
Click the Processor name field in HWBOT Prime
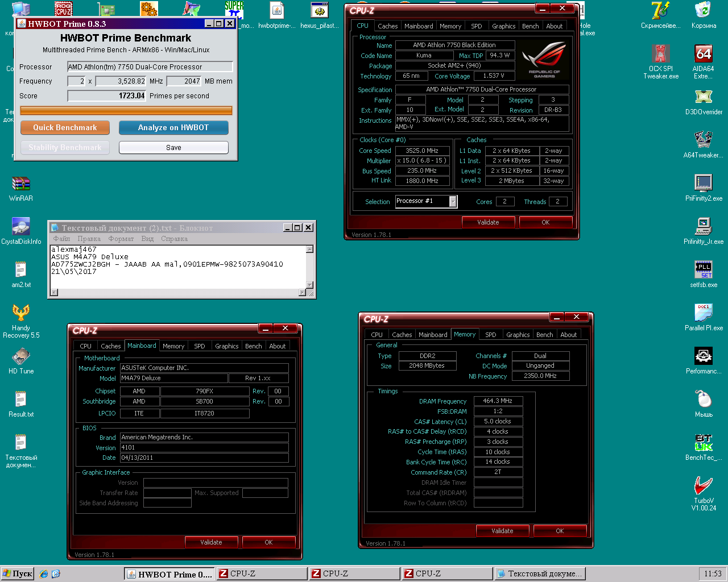(x=150, y=66)
